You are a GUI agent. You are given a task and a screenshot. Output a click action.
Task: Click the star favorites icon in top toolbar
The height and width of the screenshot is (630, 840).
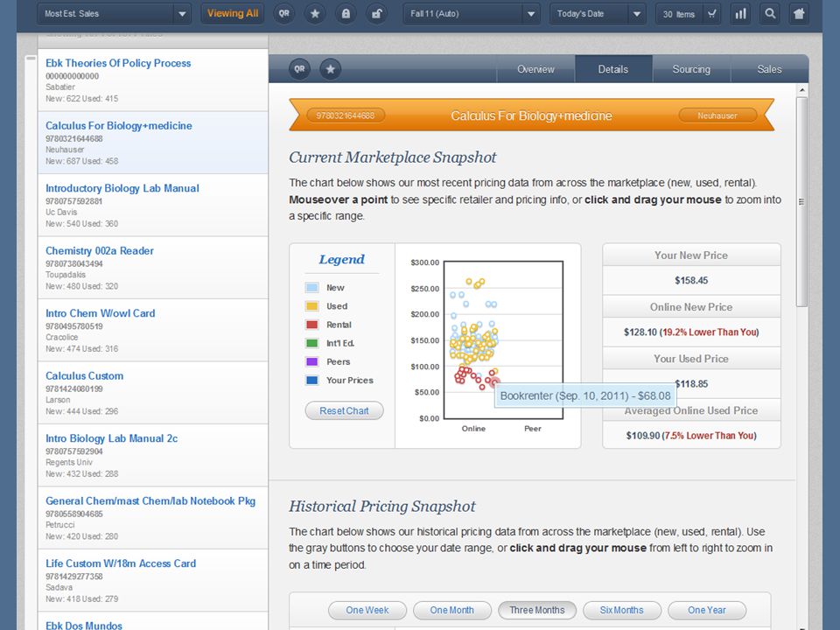tap(315, 13)
